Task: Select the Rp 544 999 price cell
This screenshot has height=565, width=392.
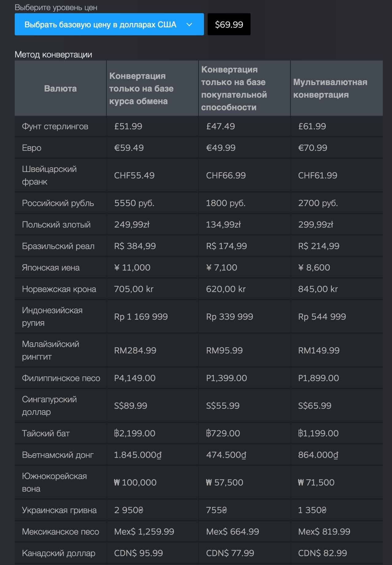Action: (322, 317)
